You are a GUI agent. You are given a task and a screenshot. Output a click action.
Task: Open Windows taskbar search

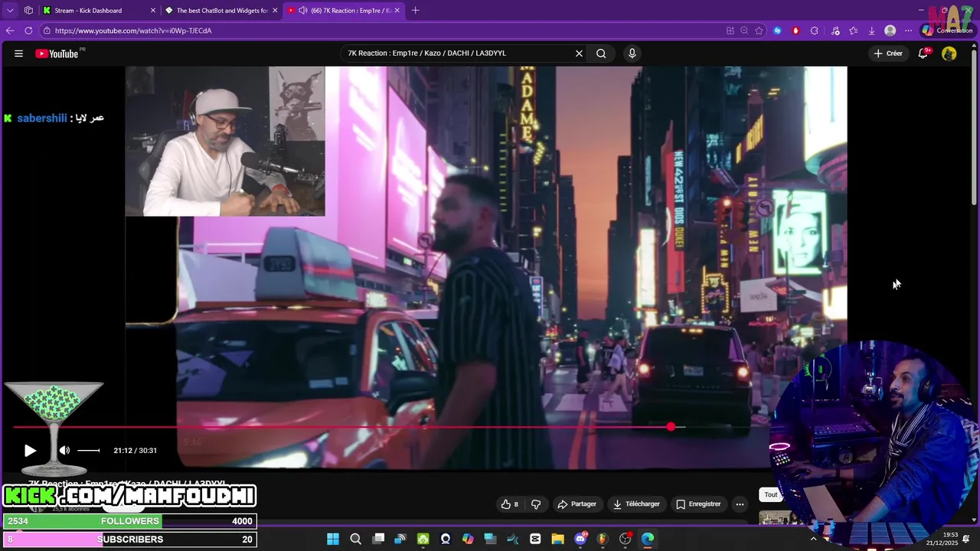355,539
